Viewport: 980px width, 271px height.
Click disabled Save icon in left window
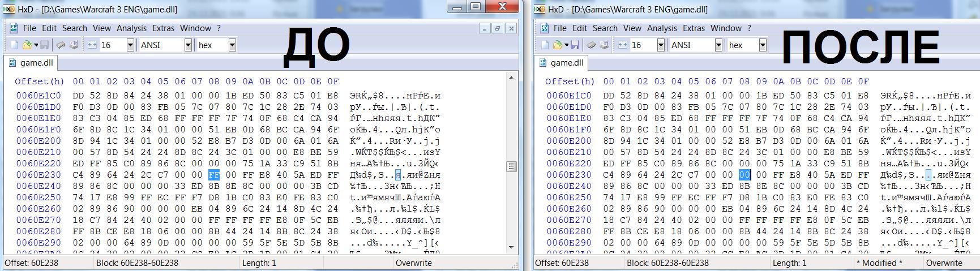point(44,45)
